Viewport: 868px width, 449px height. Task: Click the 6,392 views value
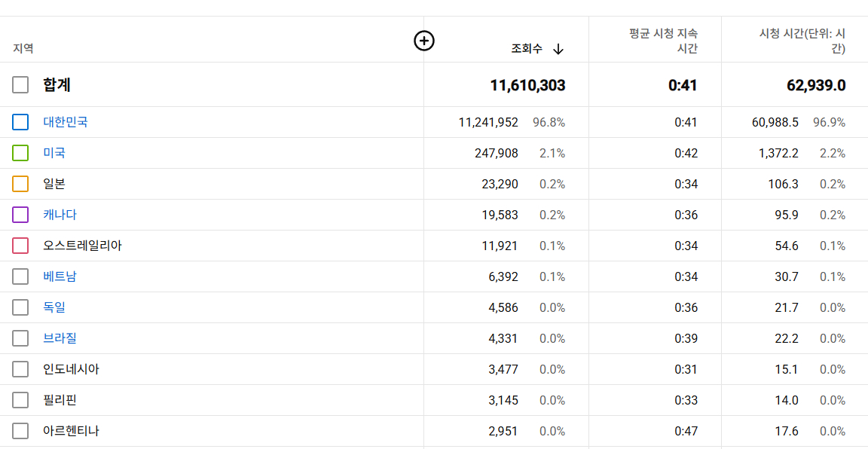click(503, 276)
